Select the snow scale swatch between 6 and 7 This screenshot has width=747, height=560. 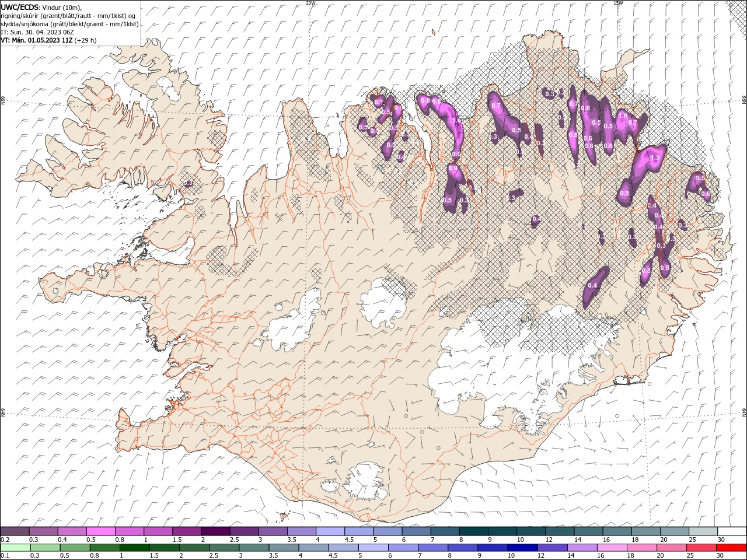click(416, 531)
